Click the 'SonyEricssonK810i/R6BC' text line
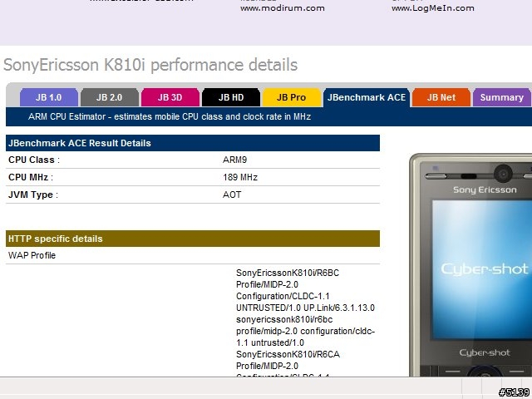532x399 pixels. 288,273
